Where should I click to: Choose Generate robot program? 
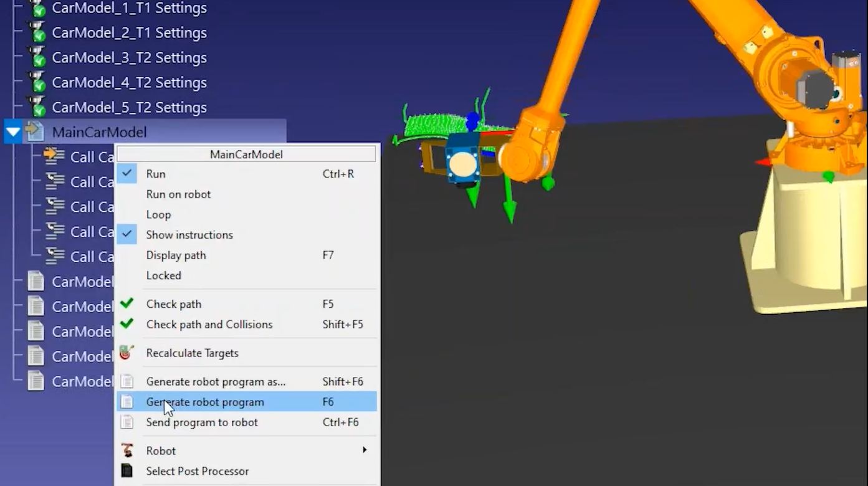205,402
